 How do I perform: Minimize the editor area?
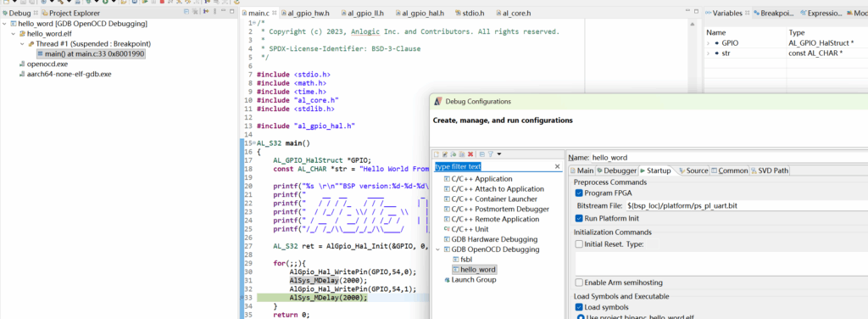[x=687, y=10]
